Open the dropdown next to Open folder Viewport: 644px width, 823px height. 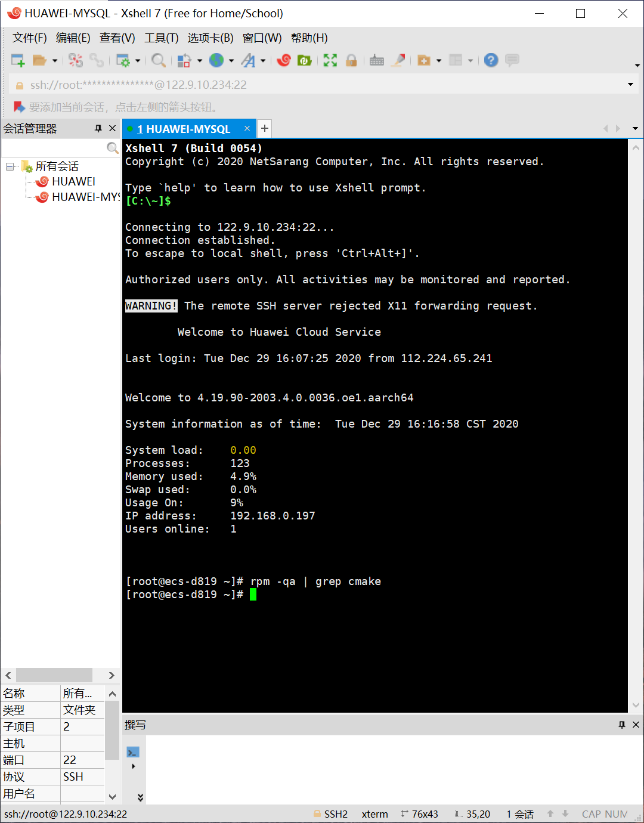(x=55, y=60)
